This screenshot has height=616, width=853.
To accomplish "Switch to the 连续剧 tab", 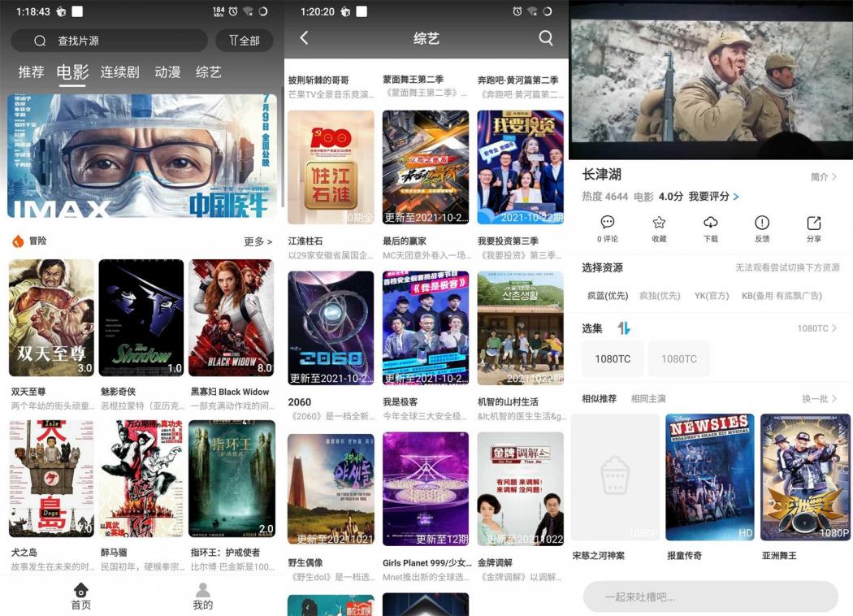I will [119, 72].
